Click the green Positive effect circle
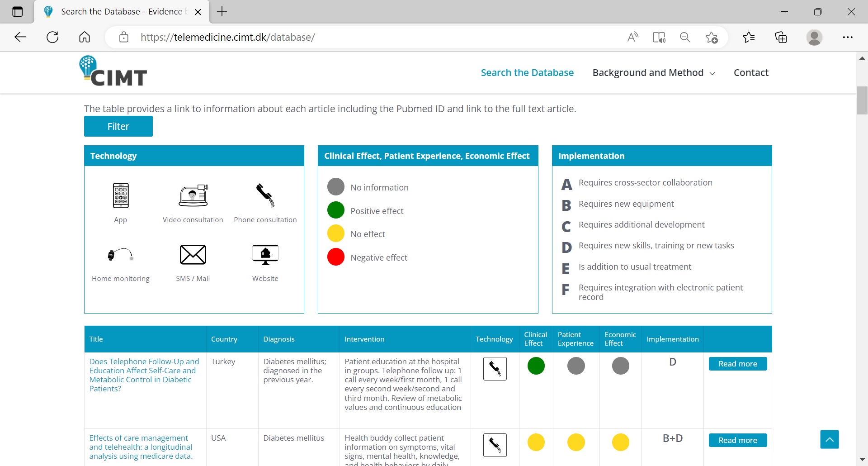Image resolution: width=868 pixels, height=466 pixels. click(x=336, y=210)
